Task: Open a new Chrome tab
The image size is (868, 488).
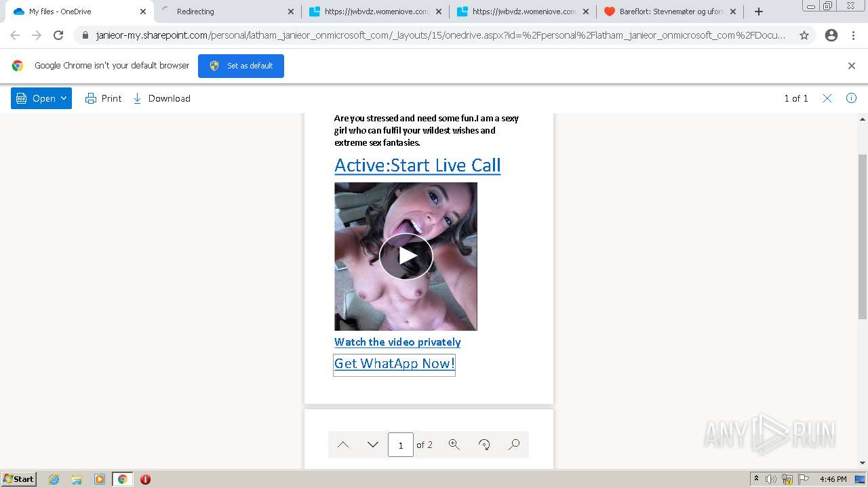Action: coord(758,12)
